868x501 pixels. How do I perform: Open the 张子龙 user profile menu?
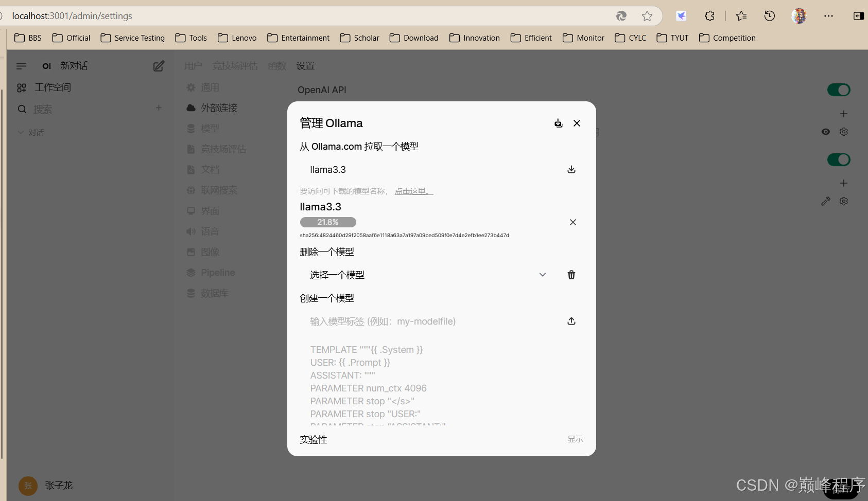pyautogui.click(x=45, y=486)
